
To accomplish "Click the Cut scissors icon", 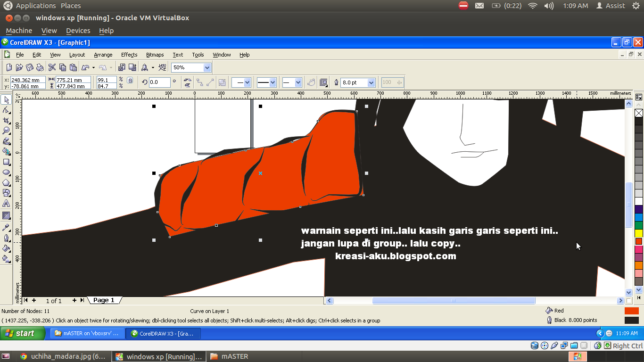I will (52, 67).
